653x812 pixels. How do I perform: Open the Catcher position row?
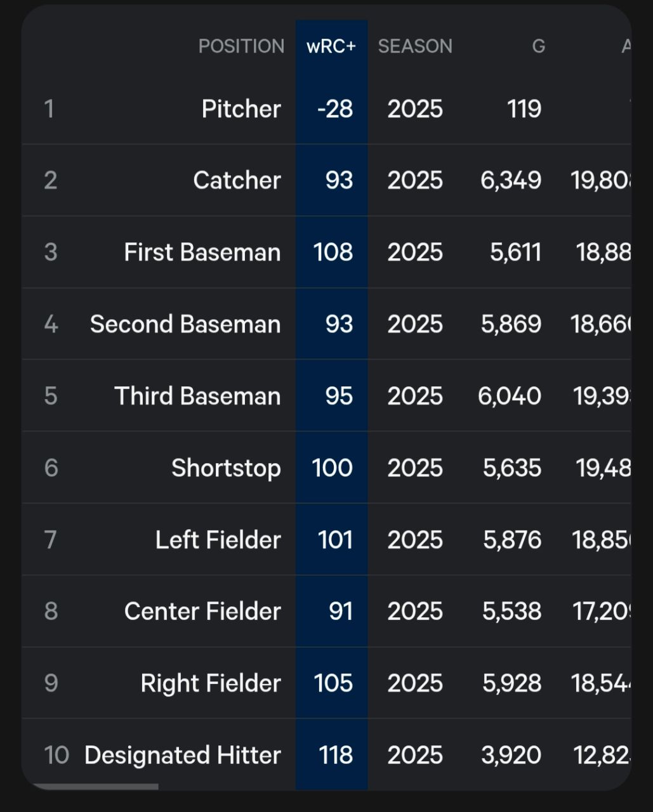click(x=237, y=181)
